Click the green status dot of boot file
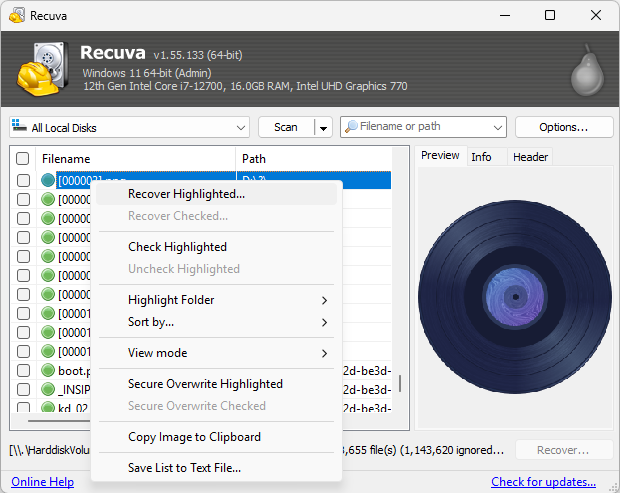620x493 pixels. click(48, 370)
